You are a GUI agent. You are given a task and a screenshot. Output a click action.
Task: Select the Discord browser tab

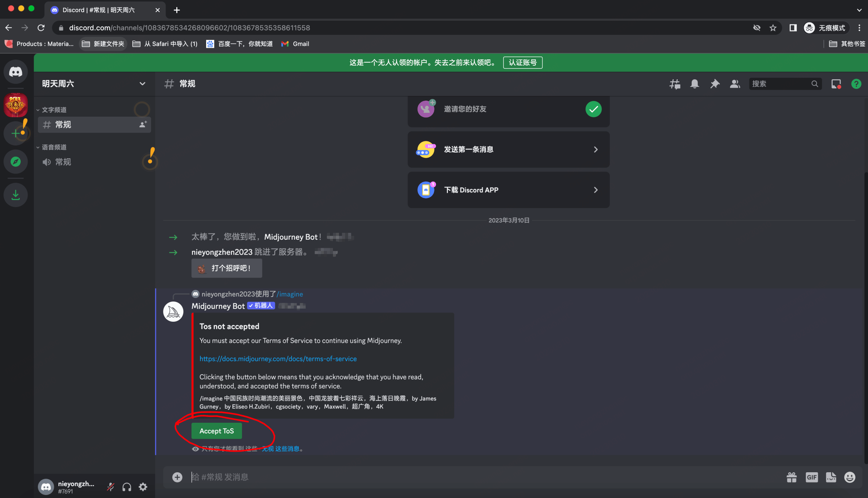105,10
